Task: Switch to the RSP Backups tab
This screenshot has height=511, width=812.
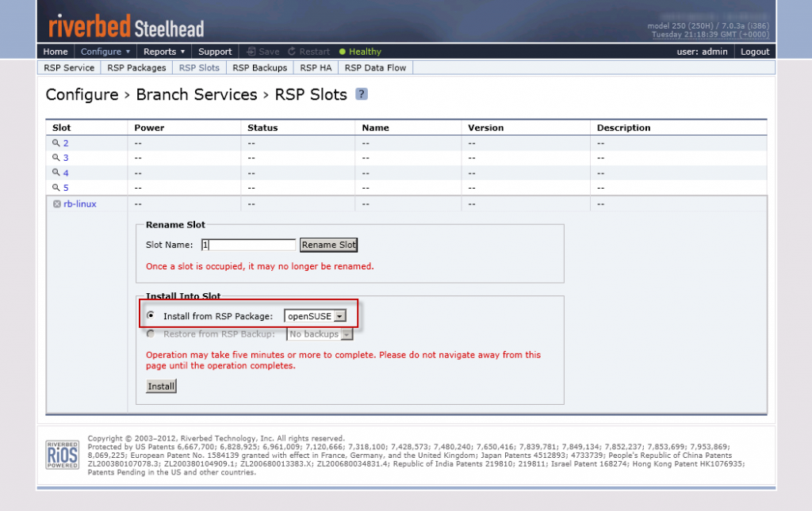Action: (x=259, y=68)
